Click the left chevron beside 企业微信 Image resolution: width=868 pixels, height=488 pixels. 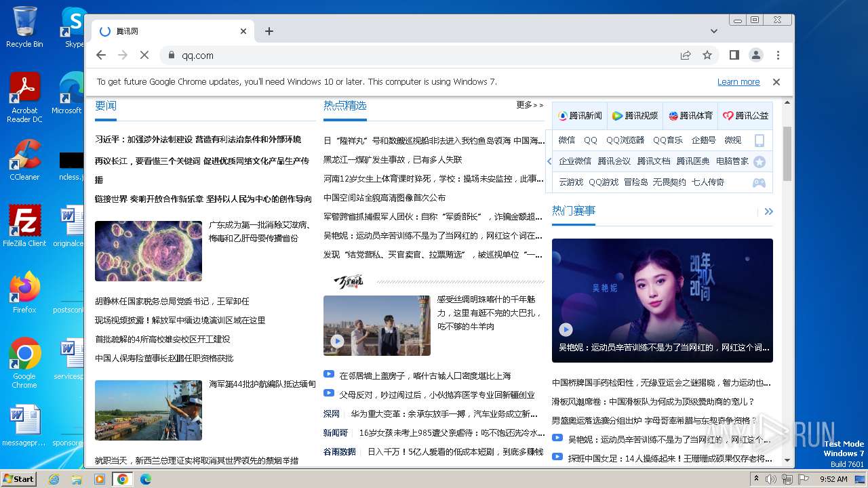pos(549,161)
